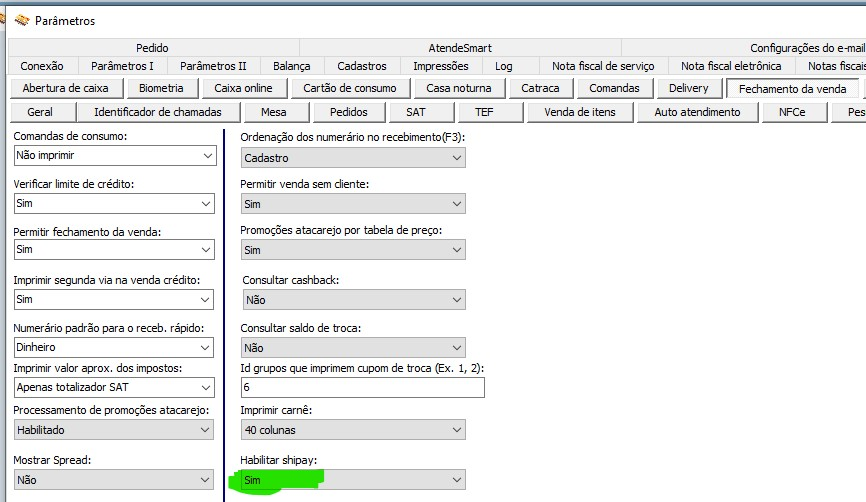Open the Identificador de chamadas tab
The image size is (866, 502).
tap(158, 112)
